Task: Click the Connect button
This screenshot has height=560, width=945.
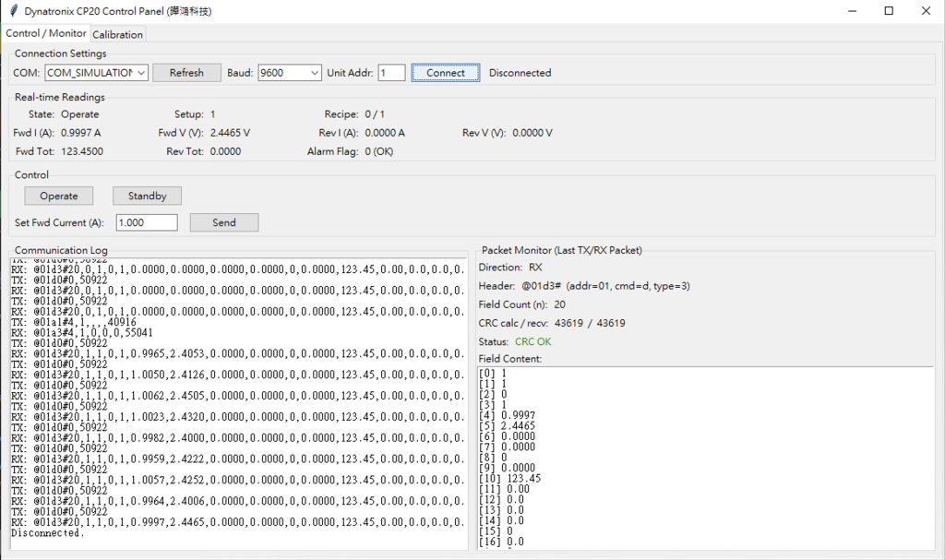Action: pos(446,73)
